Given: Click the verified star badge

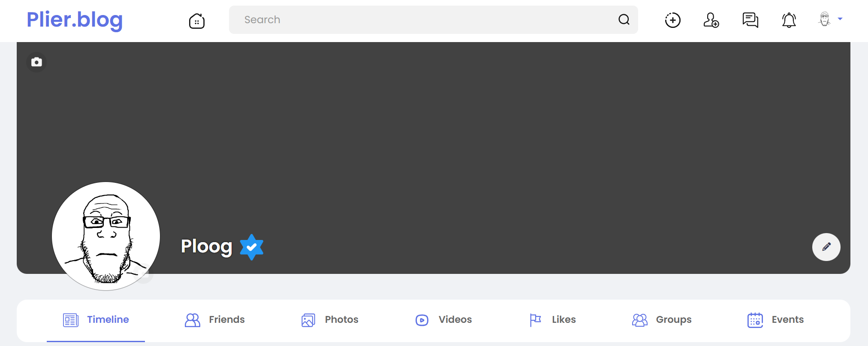Looking at the screenshot, I should coord(252,247).
